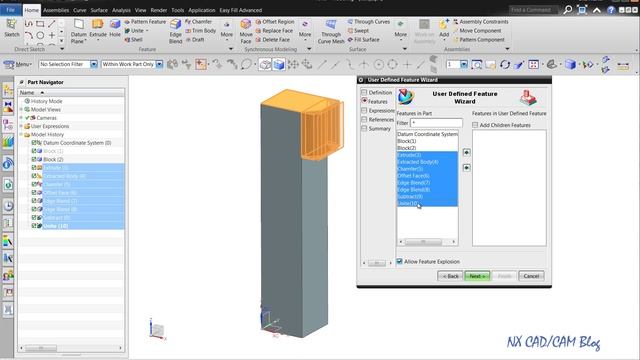Click the remove-feature arrow button in wizard
The width and height of the screenshot is (640, 360).
click(467, 167)
